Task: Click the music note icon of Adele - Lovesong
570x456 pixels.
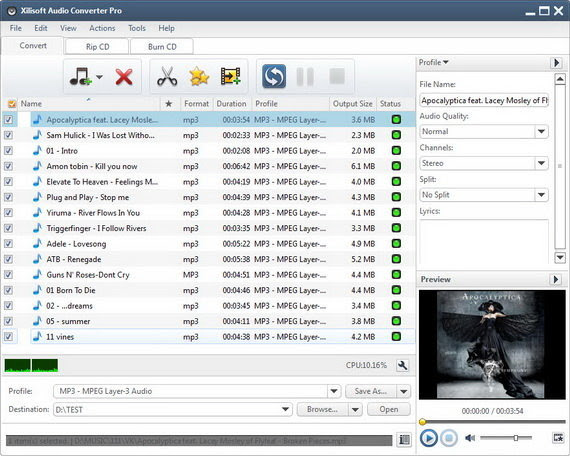Action: tap(37, 244)
